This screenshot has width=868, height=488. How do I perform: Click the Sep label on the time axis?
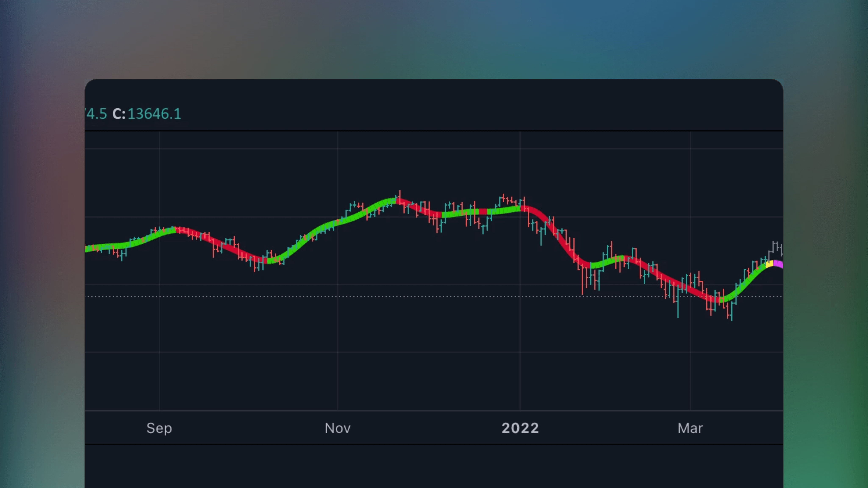[x=159, y=428]
